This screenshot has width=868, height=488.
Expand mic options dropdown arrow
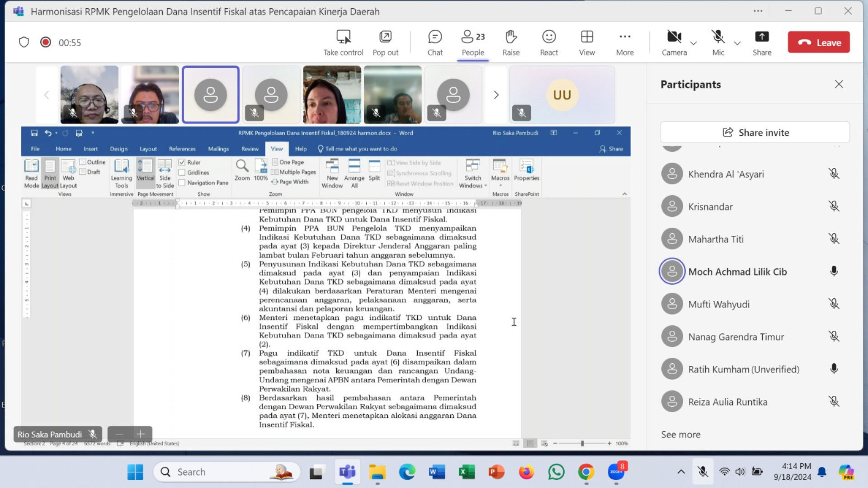point(737,43)
